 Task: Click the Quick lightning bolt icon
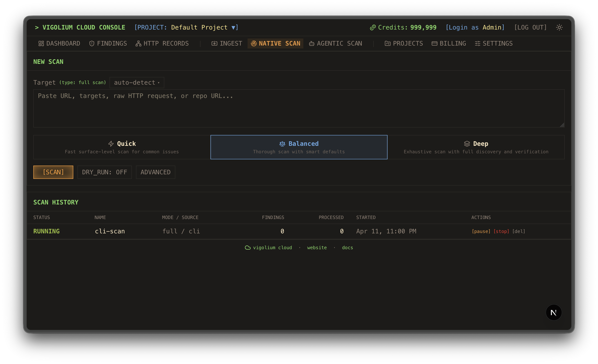(111, 144)
